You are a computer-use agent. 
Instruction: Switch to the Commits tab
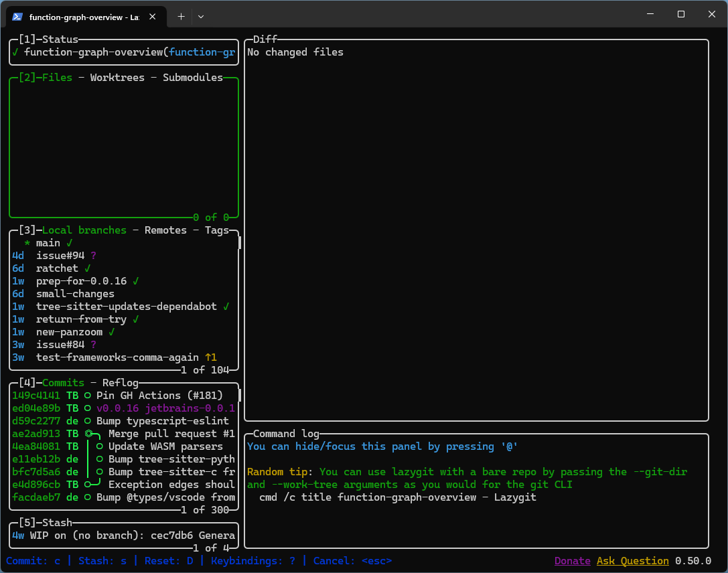63,383
